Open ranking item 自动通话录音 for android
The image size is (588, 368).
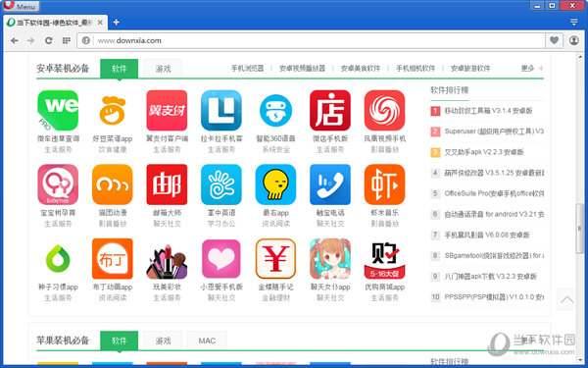tap(494, 214)
